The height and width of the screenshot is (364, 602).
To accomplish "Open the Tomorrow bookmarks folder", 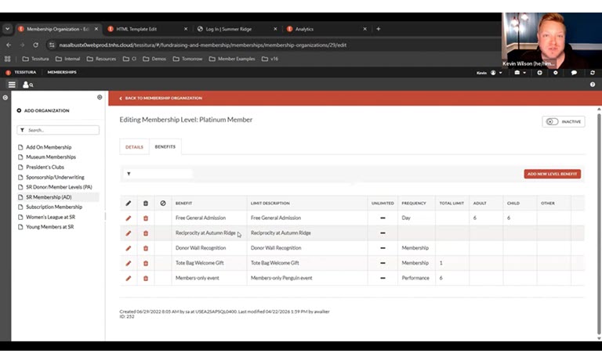I will tap(188, 59).
